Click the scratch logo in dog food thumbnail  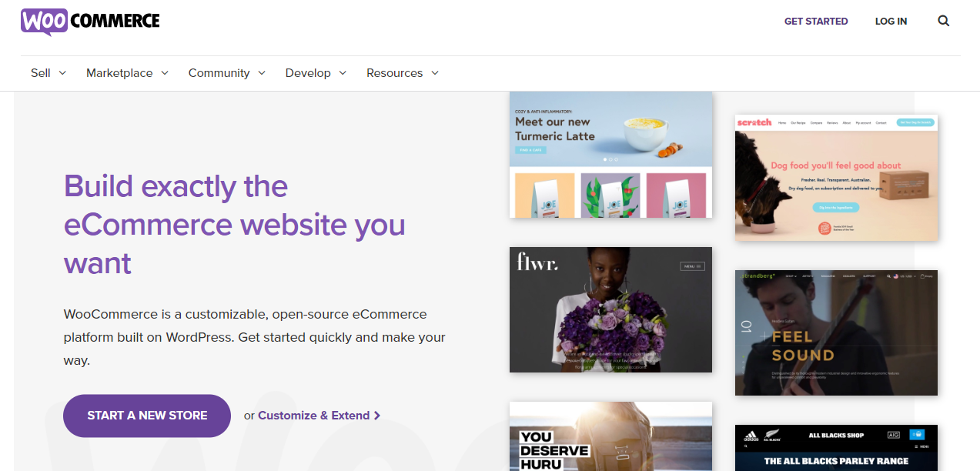pos(754,122)
